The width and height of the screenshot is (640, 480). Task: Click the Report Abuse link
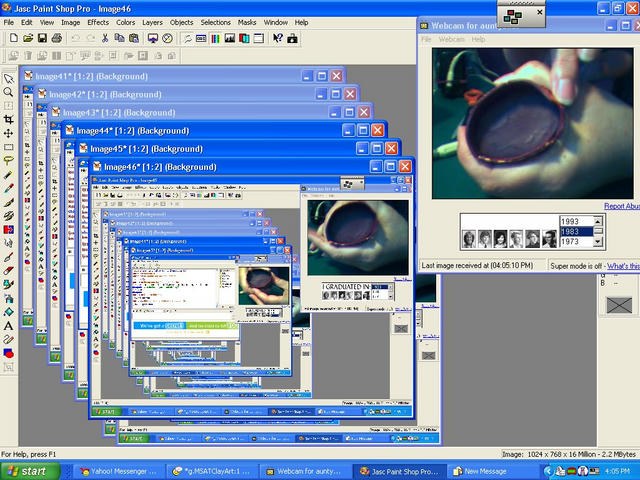(622, 206)
